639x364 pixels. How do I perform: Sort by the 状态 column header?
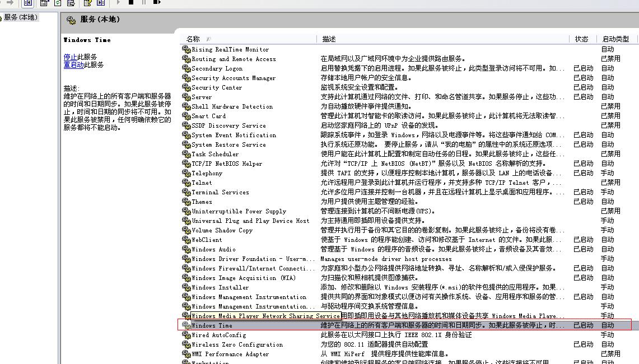(582, 39)
